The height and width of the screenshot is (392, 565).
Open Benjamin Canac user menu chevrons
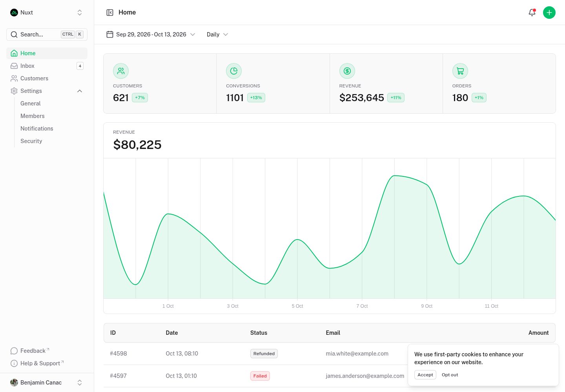tap(80, 383)
